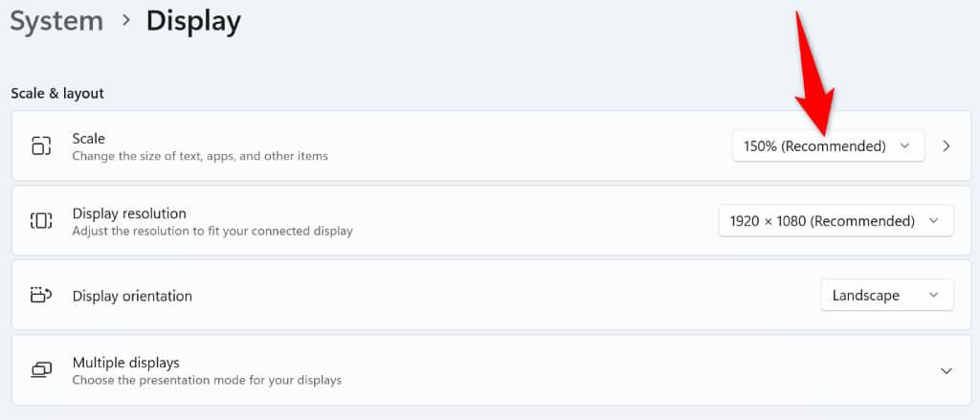
Task: Select the Display orientation label
Action: 132,296
